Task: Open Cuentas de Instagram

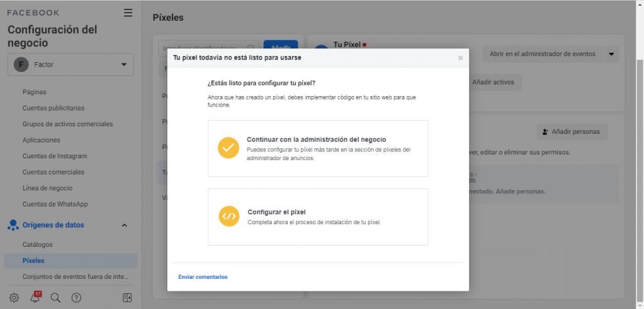Action: [x=55, y=156]
